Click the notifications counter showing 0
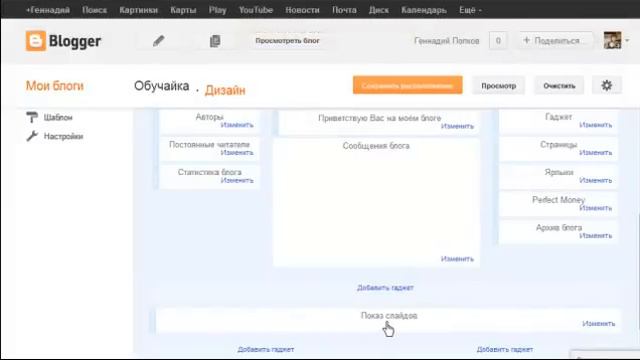Screen dimensions: 640x360 click(498, 40)
